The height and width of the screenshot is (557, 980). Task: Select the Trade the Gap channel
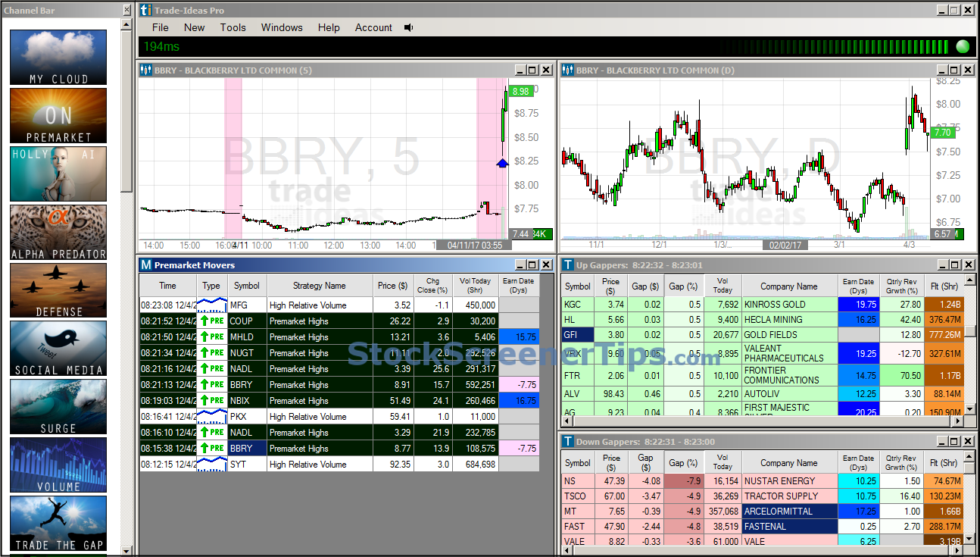(58, 524)
